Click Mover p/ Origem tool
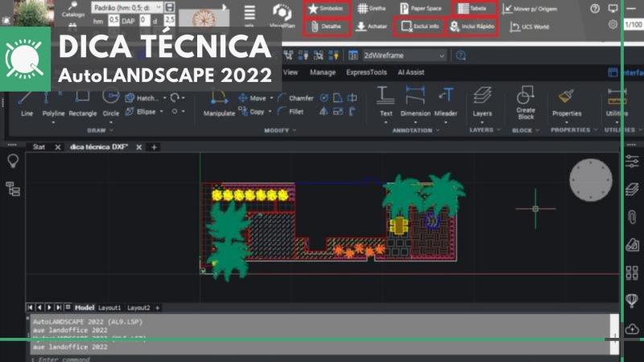Screen dimensions: 644x362 530,9
